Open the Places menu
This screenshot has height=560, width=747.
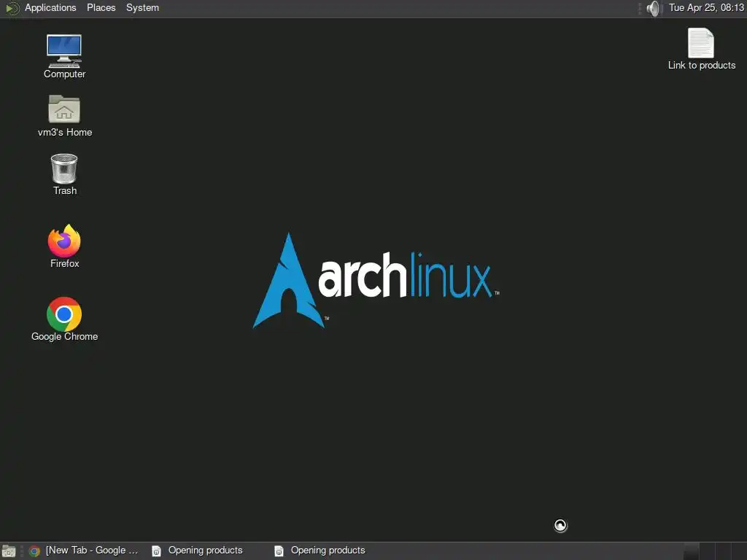[101, 7]
